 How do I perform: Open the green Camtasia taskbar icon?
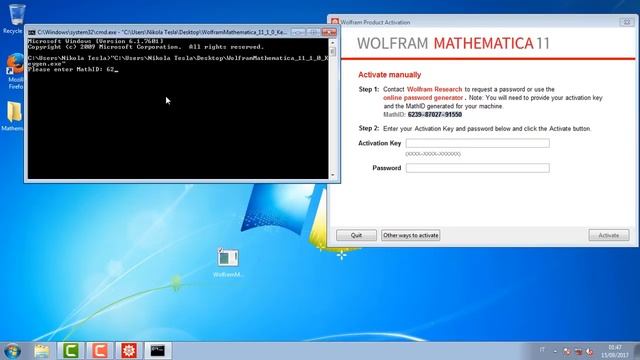(71, 351)
